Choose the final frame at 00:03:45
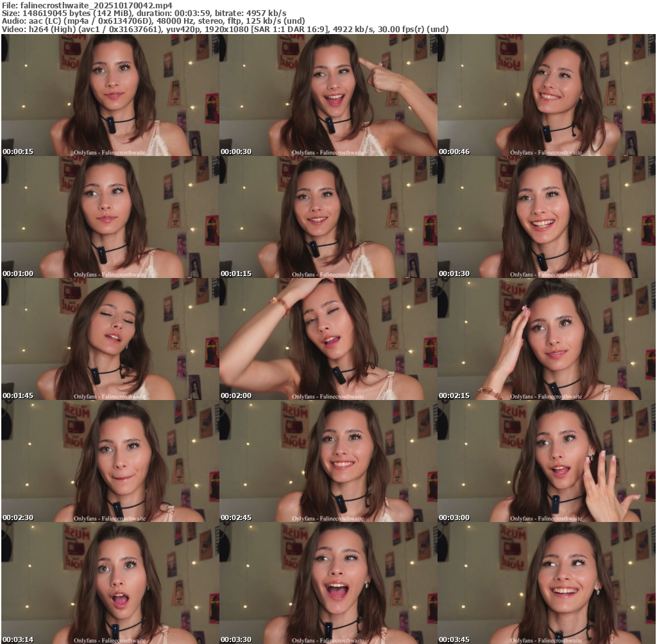 click(x=546, y=583)
